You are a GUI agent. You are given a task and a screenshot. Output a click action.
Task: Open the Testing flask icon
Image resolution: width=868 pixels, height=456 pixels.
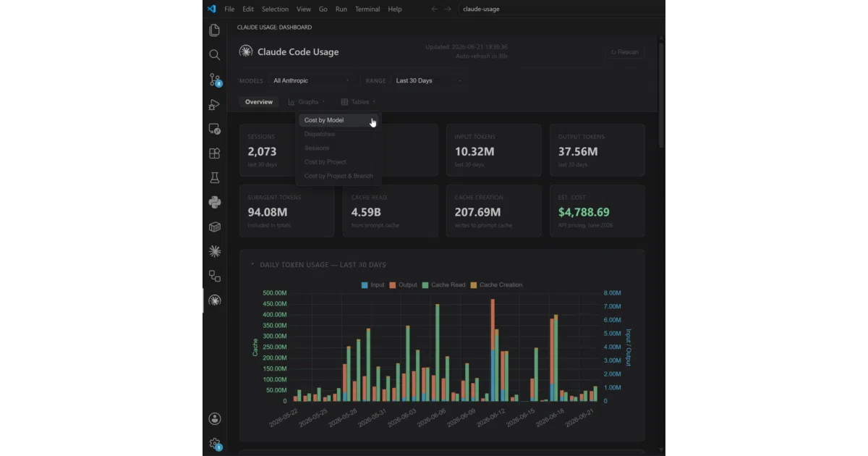point(214,177)
